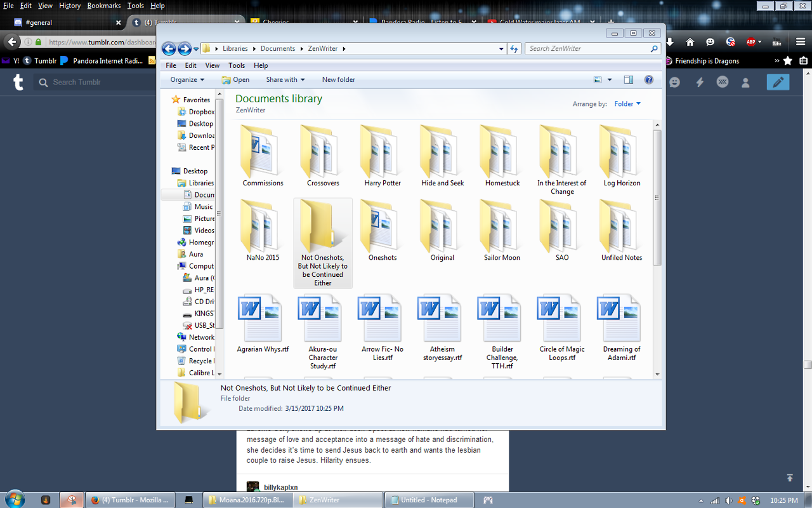This screenshot has height=508, width=812.
Task: Click the Tumblr logo home icon
Action: [x=18, y=82]
